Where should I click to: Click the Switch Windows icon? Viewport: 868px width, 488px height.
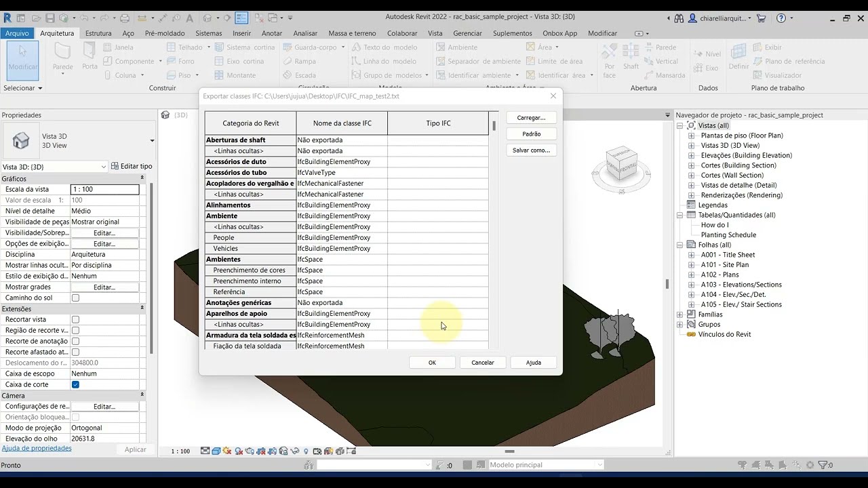coord(273,18)
